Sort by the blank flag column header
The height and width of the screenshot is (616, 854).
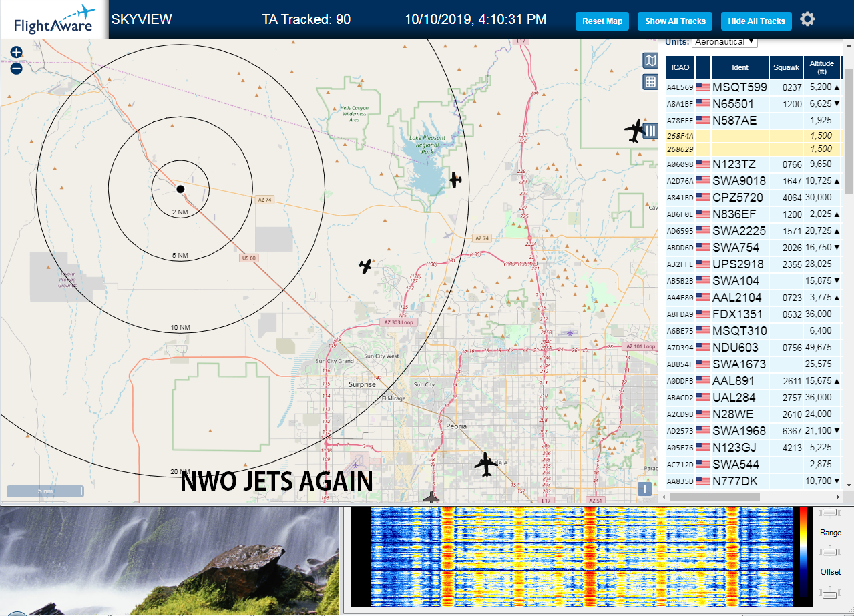[x=703, y=67]
